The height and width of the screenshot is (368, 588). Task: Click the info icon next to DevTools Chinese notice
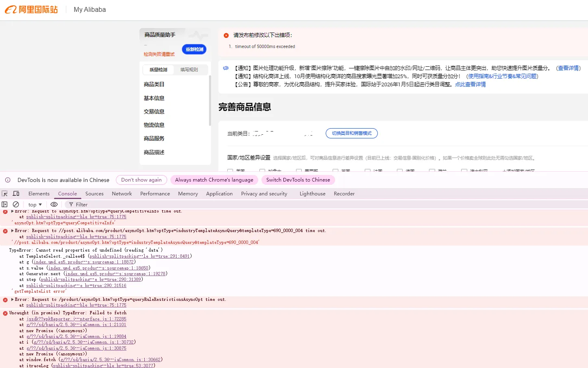[x=7, y=180]
